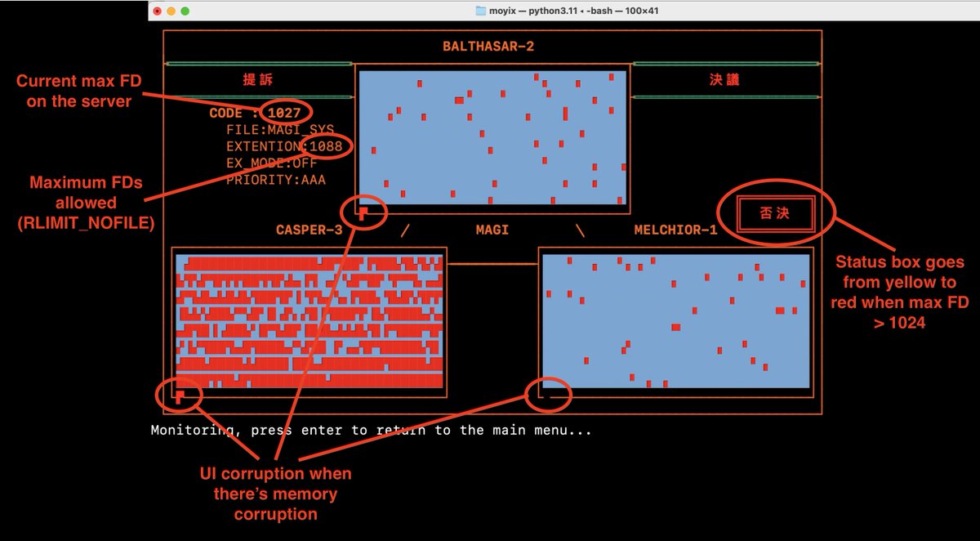
Task: Select the BALTHASAR-2 header label
Action: click(488, 46)
